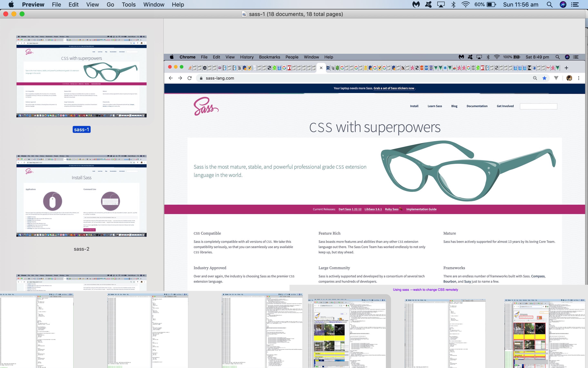Viewport: 588px width, 368px height.
Task: Click the pink Sass logo
Action: coord(206,106)
